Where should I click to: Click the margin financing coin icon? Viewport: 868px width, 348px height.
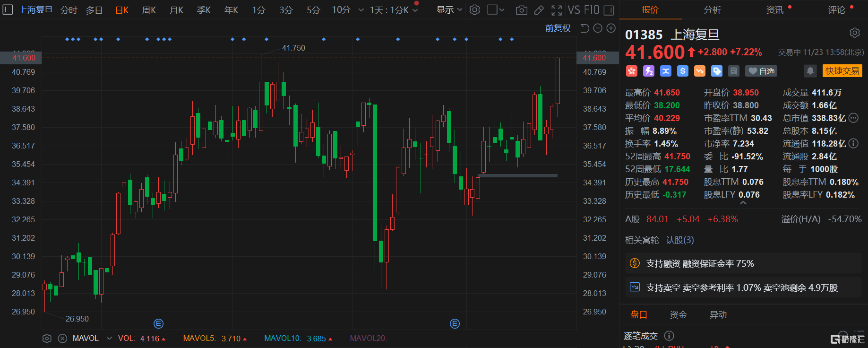(635, 263)
